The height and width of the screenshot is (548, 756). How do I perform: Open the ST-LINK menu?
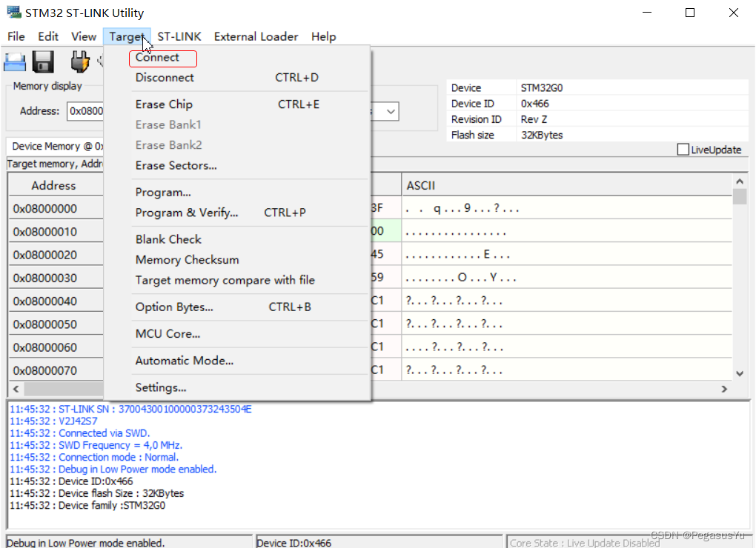[179, 36]
